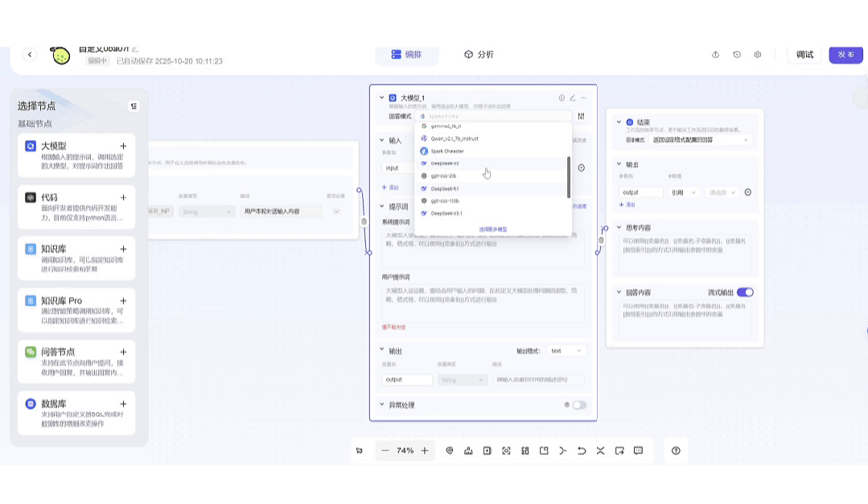Open the 结束 node 回答模式 dropdown
This screenshot has width=868, height=504.
[x=702, y=140]
